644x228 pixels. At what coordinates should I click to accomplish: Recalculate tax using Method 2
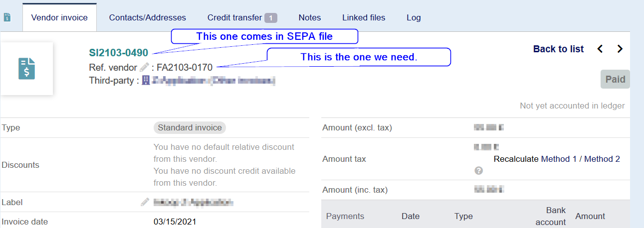coord(602,159)
